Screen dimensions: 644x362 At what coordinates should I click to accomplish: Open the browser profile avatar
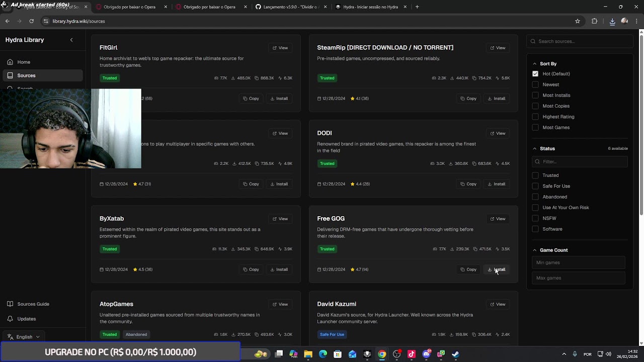(624, 21)
